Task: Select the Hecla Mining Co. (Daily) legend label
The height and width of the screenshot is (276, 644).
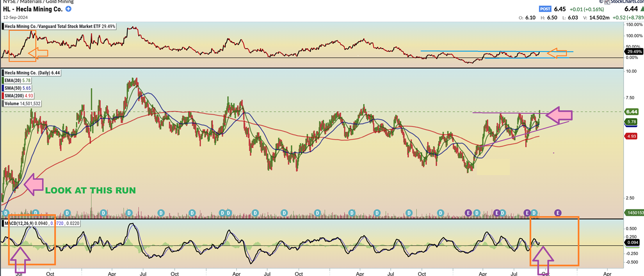Action: [32, 73]
